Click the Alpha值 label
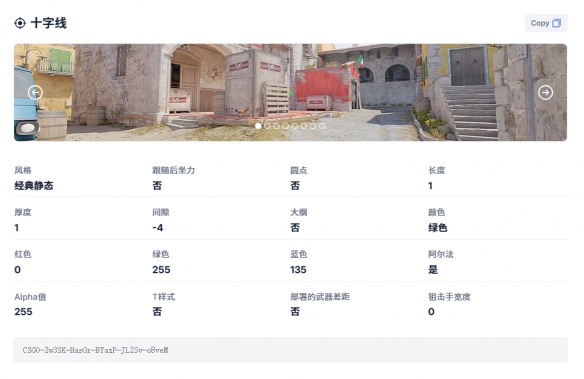This screenshot has width=584, height=379. point(30,297)
